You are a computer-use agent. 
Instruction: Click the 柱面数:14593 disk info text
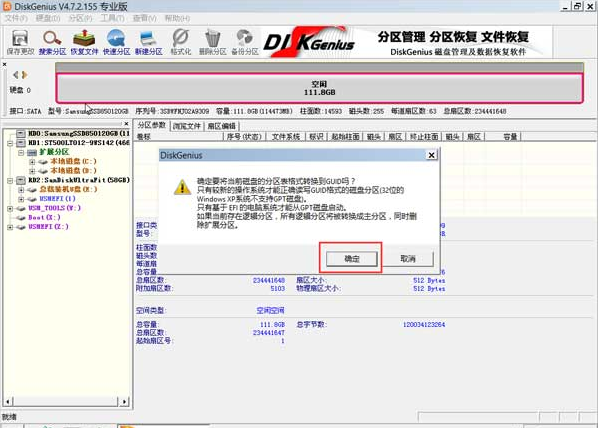[x=321, y=111]
